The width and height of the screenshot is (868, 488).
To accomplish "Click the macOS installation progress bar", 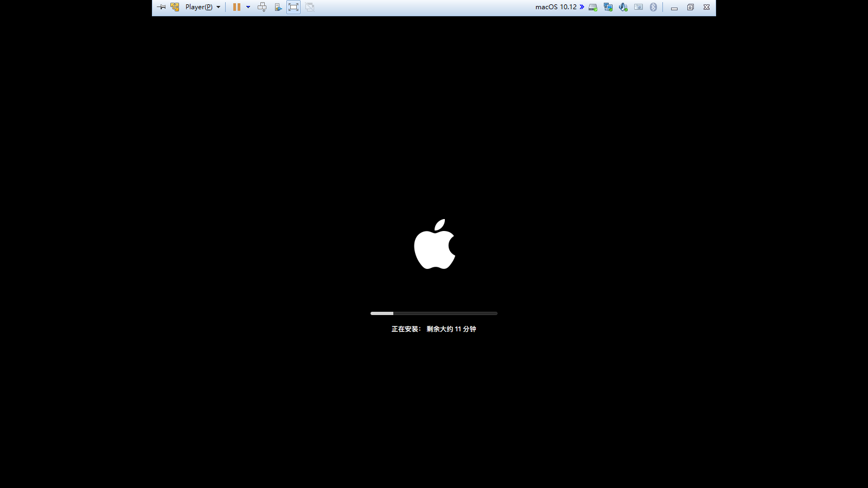I will tap(434, 313).
